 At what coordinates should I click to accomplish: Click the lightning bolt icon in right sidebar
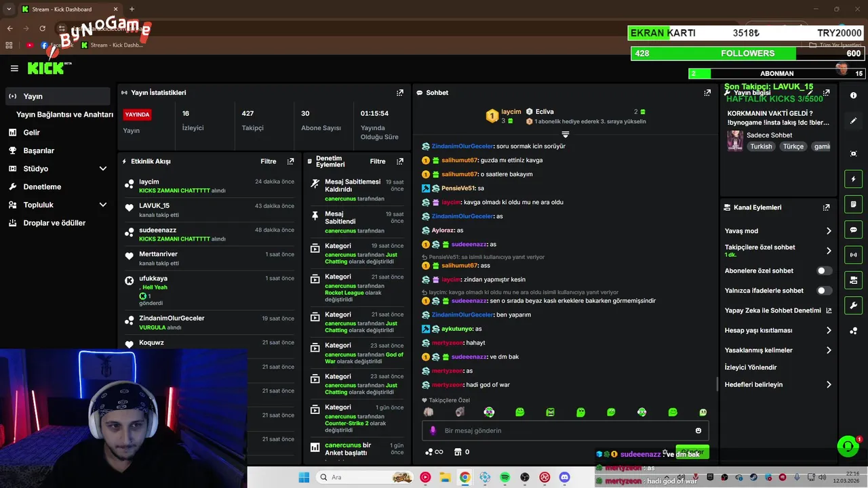click(x=854, y=179)
